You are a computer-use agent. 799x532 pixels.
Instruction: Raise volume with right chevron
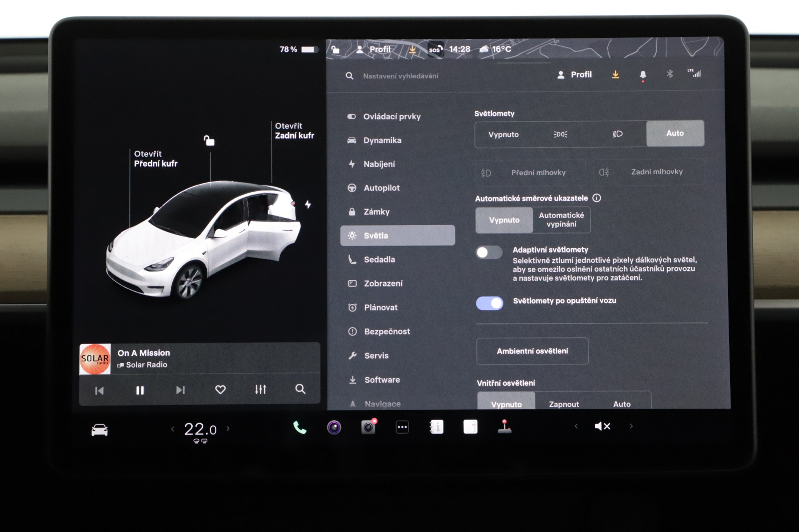point(631,426)
